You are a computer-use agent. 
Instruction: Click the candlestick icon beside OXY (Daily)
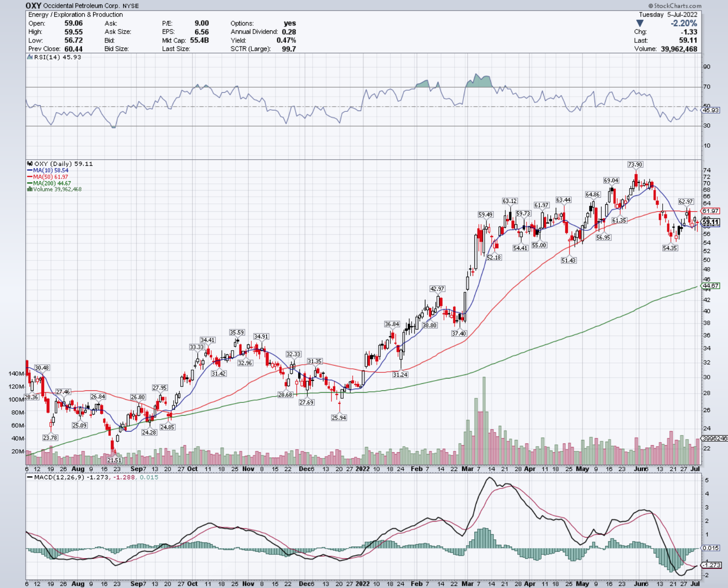tap(30, 164)
